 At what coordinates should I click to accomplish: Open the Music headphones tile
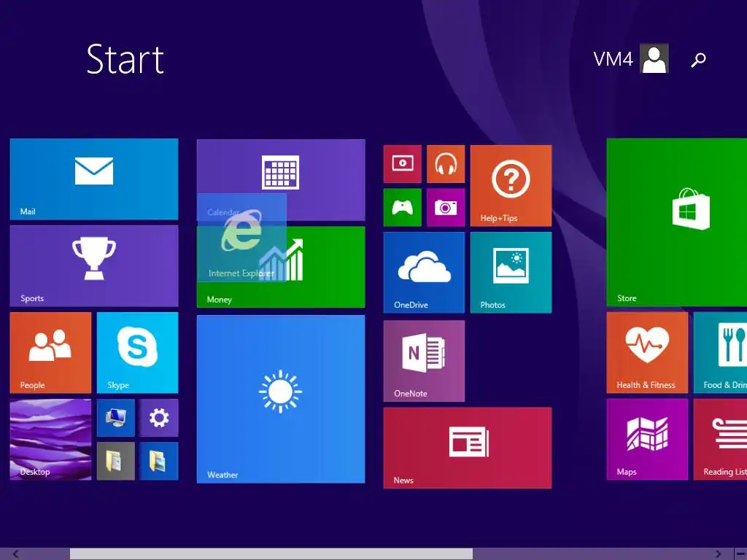pyautogui.click(x=446, y=164)
